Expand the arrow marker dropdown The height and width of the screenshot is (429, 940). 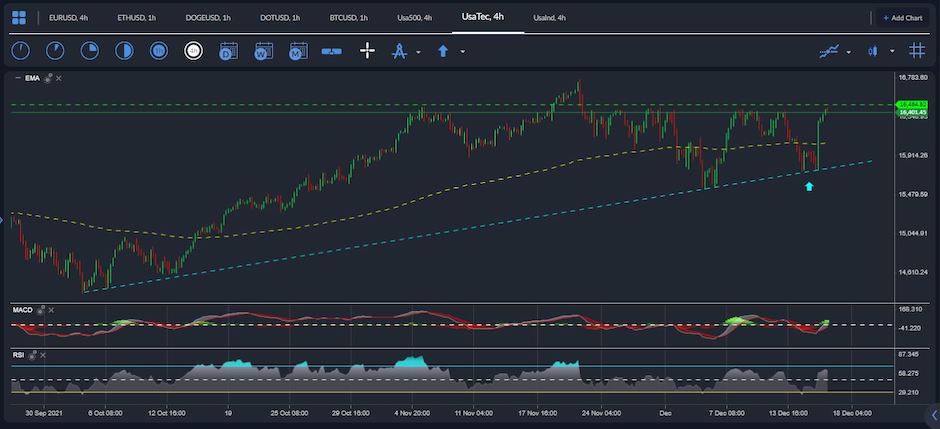click(462, 52)
